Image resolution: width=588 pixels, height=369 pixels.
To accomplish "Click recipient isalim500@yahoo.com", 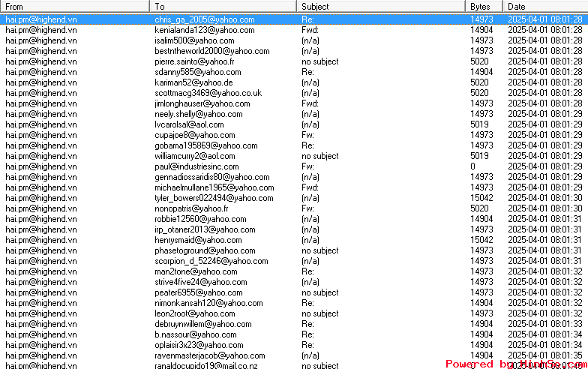I will pyautogui.click(x=194, y=40).
